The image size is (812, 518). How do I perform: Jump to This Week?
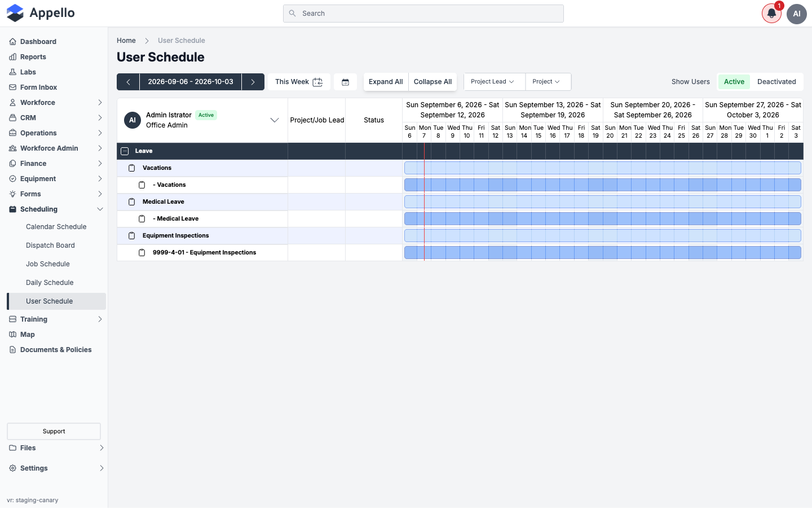tap(299, 82)
